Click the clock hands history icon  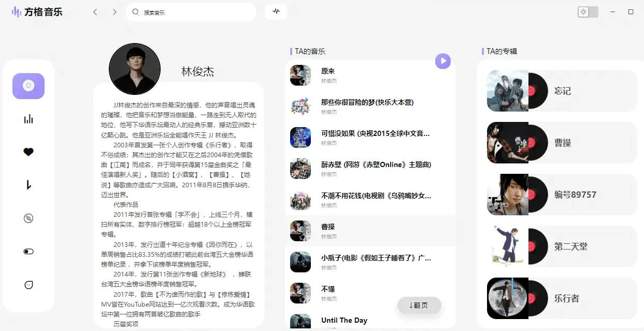coord(28,185)
